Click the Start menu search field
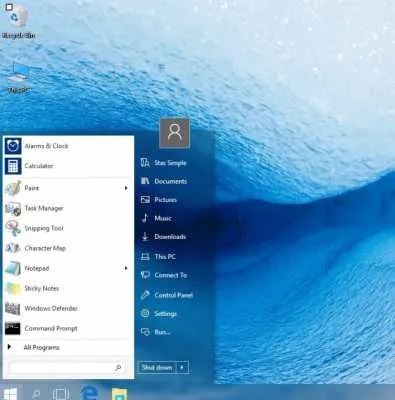Screen dimensions: 395x400 click(66, 368)
